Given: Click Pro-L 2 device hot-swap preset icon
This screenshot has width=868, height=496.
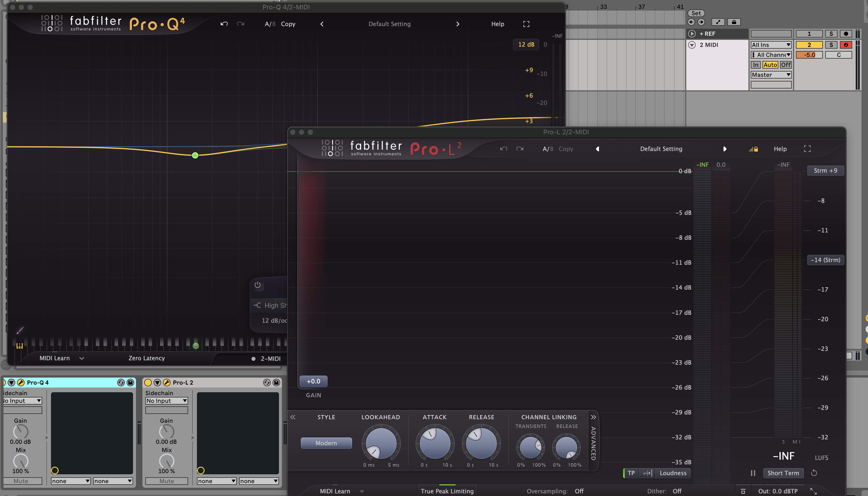Looking at the screenshot, I should (267, 382).
